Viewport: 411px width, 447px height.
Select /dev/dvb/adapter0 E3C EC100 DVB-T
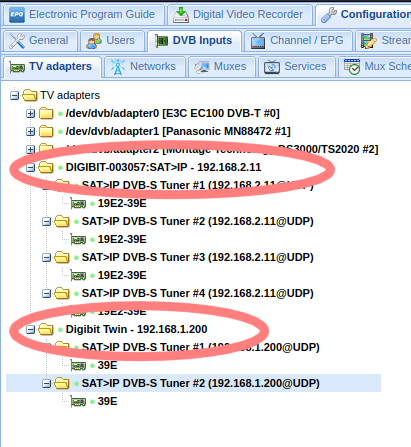coord(173,113)
